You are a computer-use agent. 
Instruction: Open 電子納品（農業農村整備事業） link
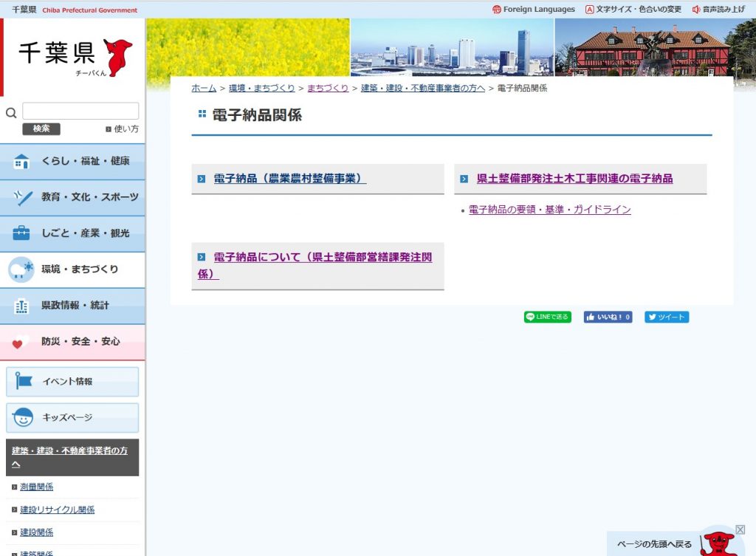pos(289,179)
